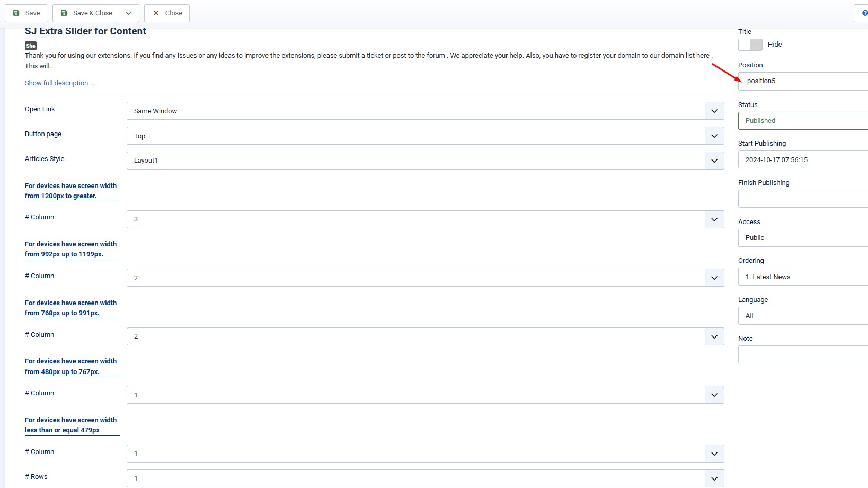
Task: Click the Show full description link
Action: pos(59,83)
